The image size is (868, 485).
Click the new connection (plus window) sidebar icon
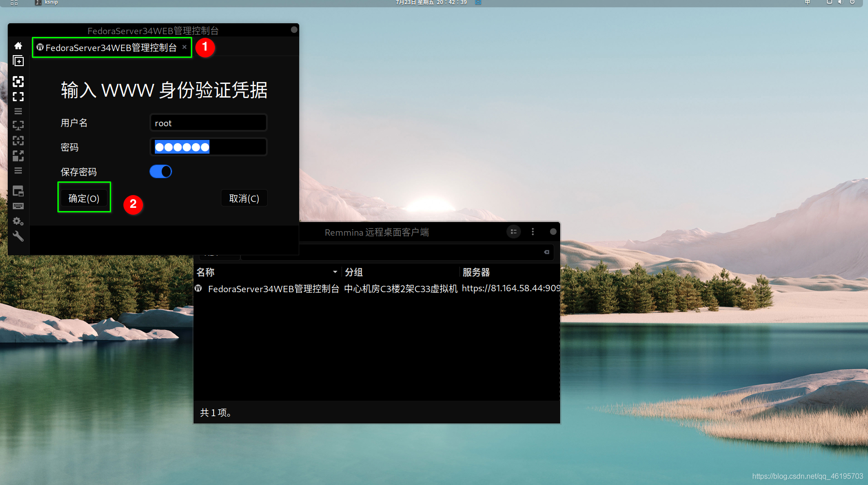point(18,61)
